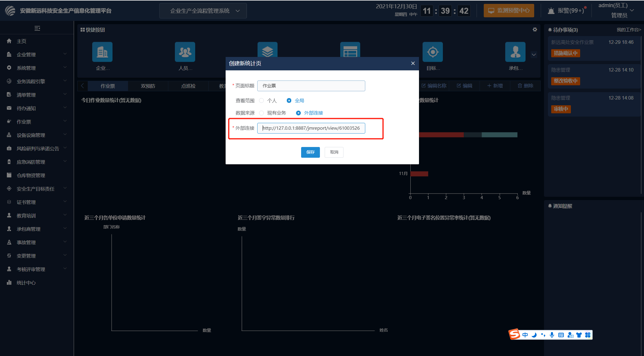Click Sogou microphone voice input icon
Screen dimensions: 644x356
pos(552,335)
